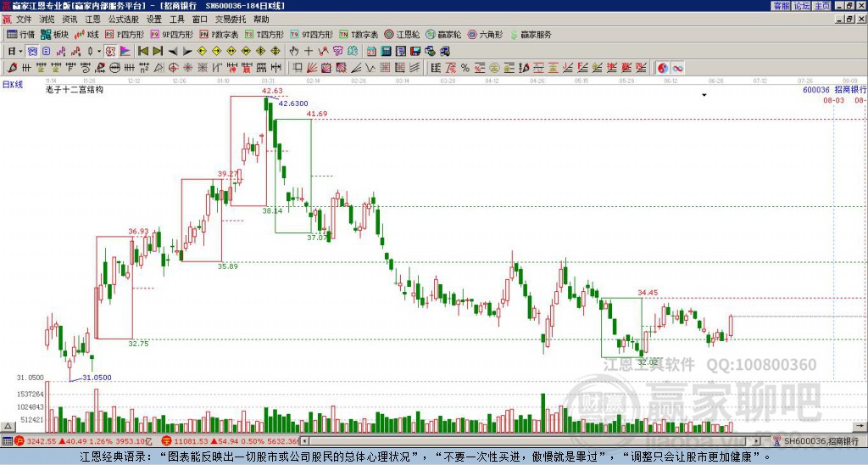This screenshot has height=465, width=868.
Task: Click the 主页 homepage link
Action: (821, 6)
